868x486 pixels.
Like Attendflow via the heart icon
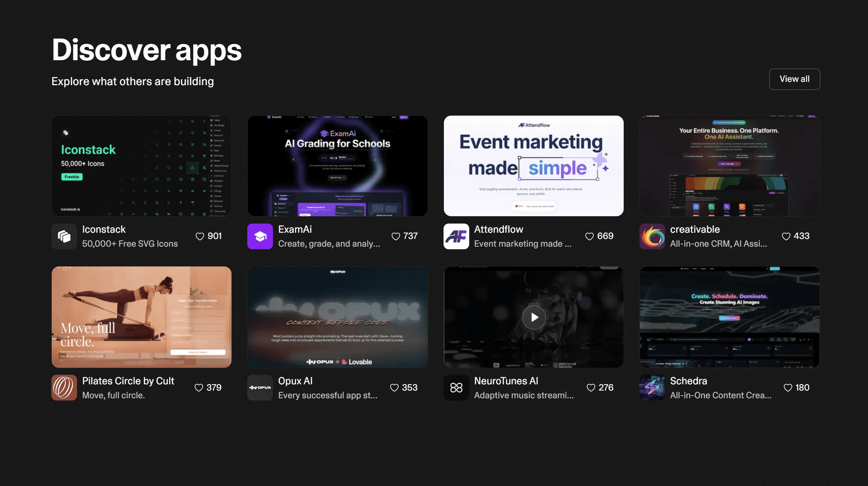[589, 236]
